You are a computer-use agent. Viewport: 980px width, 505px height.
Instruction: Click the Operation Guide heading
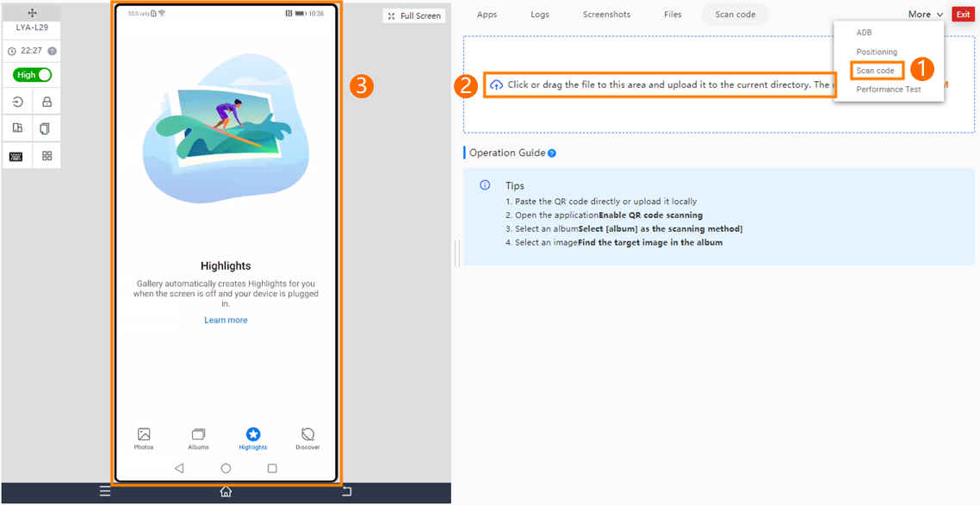[x=507, y=153]
